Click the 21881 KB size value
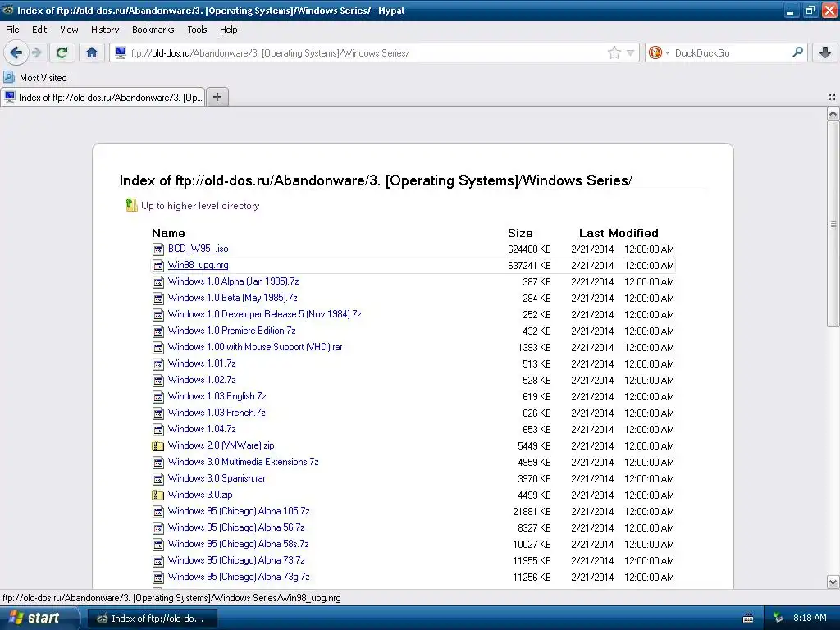Image resolution: width=840 pixels, height=630 pixels. click(532, 512)
